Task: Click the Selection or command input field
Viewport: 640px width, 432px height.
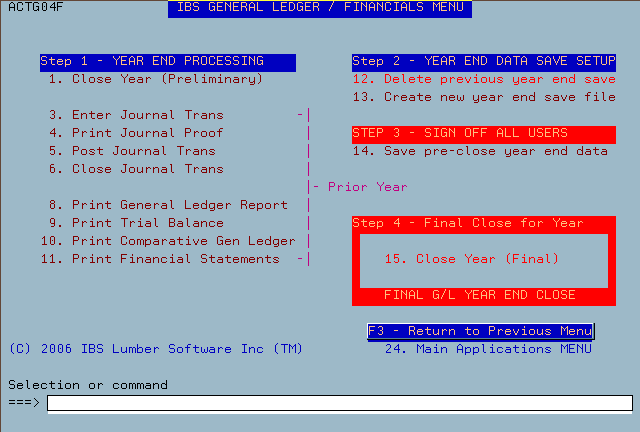Action: [x=340, y=403]
